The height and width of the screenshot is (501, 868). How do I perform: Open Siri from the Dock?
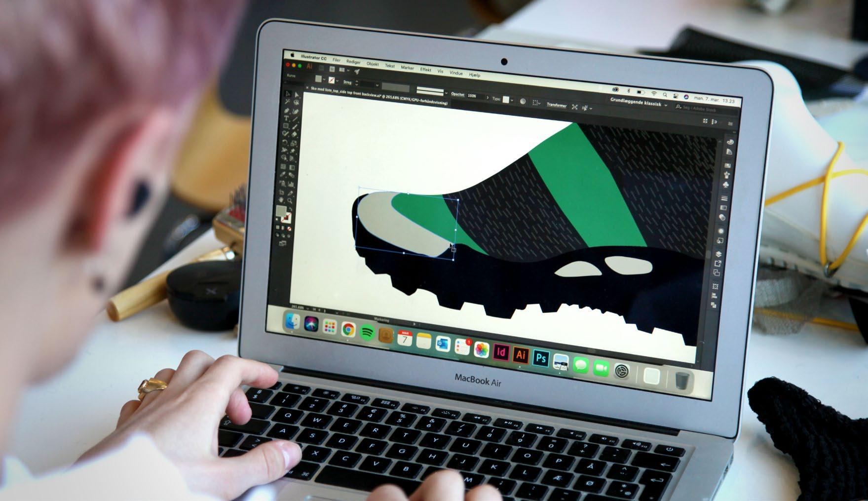pos(311,325)
